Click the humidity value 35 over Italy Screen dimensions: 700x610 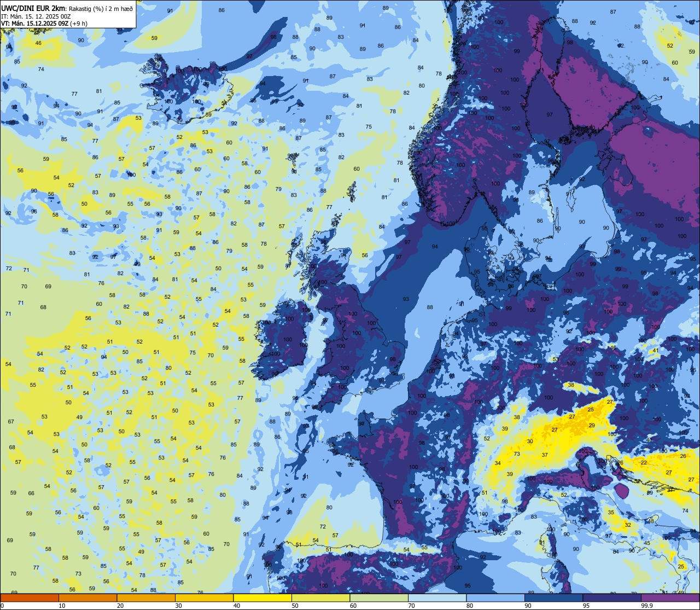[x=611, y=513]
